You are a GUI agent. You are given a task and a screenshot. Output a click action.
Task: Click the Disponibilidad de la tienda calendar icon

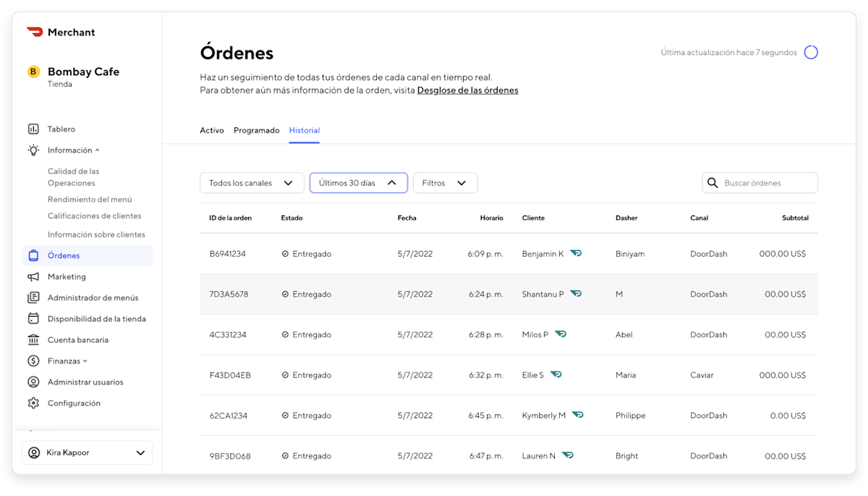[33, 318]
